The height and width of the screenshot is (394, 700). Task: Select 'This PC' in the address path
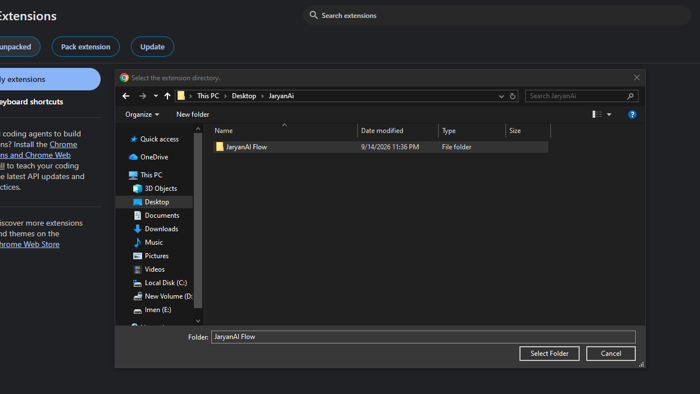(208, 96)
